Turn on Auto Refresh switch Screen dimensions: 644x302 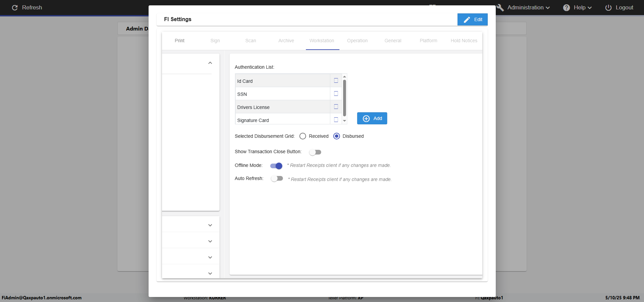[x=277, y=179]
